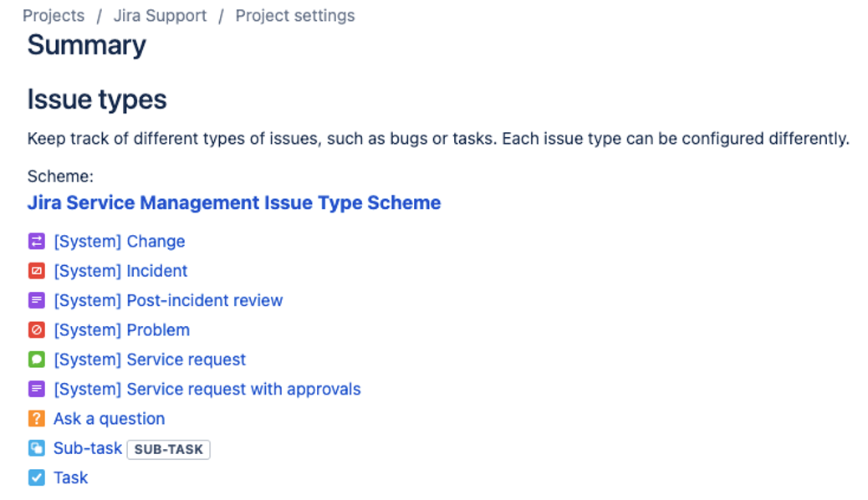
Task: Open the Jira Service Management Issue Type Scheme
Action: click(x=234, y=202)
